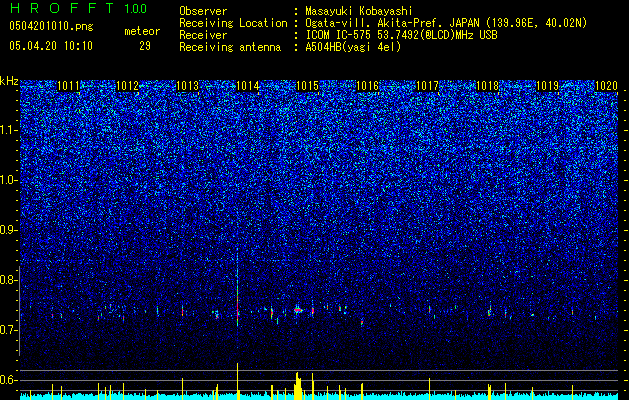The width and height of the screenshot is (629, 400).
Task: Click the tallest yellow intensity spike in bottom graph
Action: (237, 381)
